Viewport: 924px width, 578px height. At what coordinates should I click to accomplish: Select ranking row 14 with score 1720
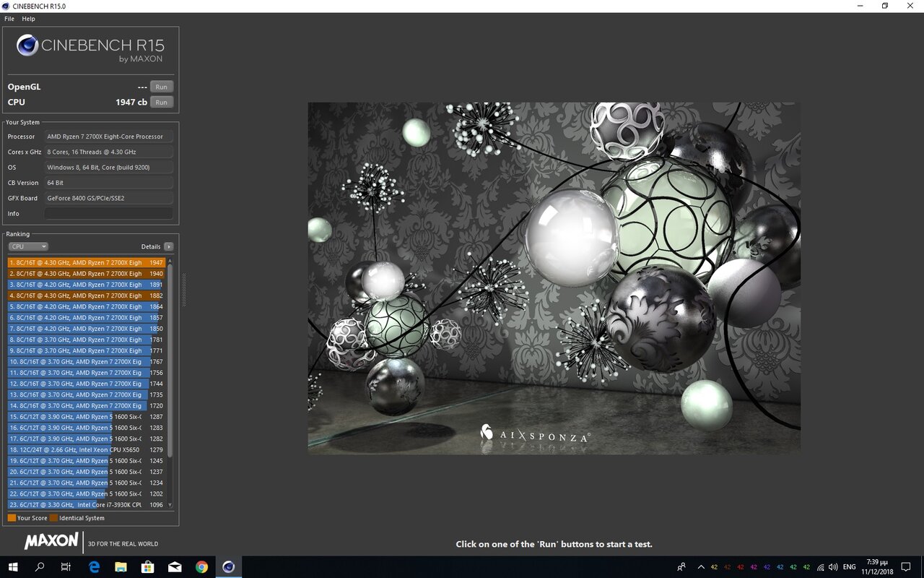[x=87, y=406]
